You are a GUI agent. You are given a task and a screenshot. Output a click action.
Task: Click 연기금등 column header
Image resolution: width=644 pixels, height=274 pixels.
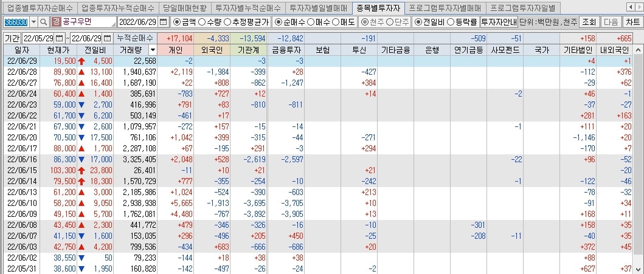(469, 50)
